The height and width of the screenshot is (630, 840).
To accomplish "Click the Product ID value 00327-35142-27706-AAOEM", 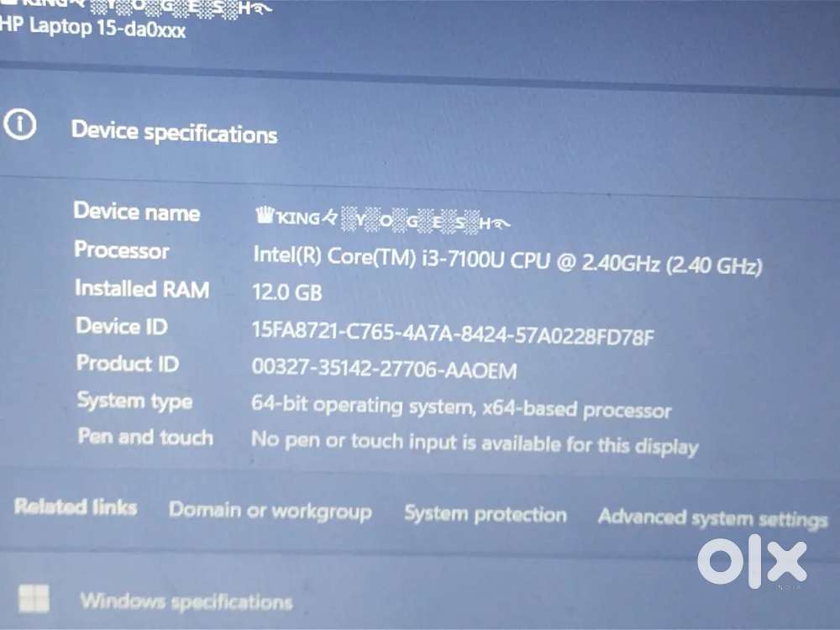I will click(384, 369).
